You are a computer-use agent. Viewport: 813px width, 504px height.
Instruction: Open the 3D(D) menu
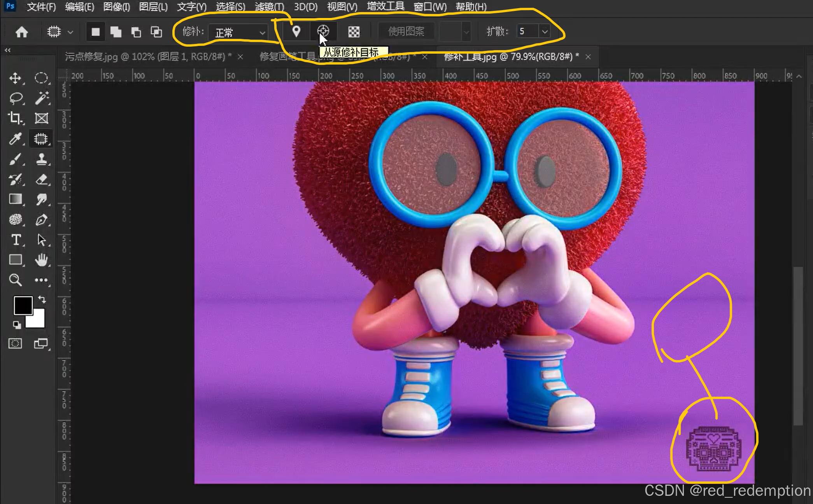tap(305, 7)
